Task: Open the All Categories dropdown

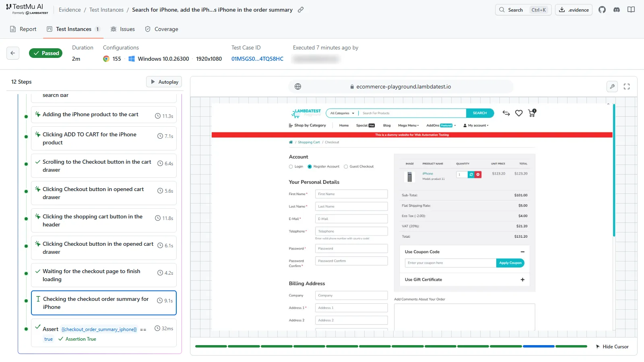Action: point(342,113)
